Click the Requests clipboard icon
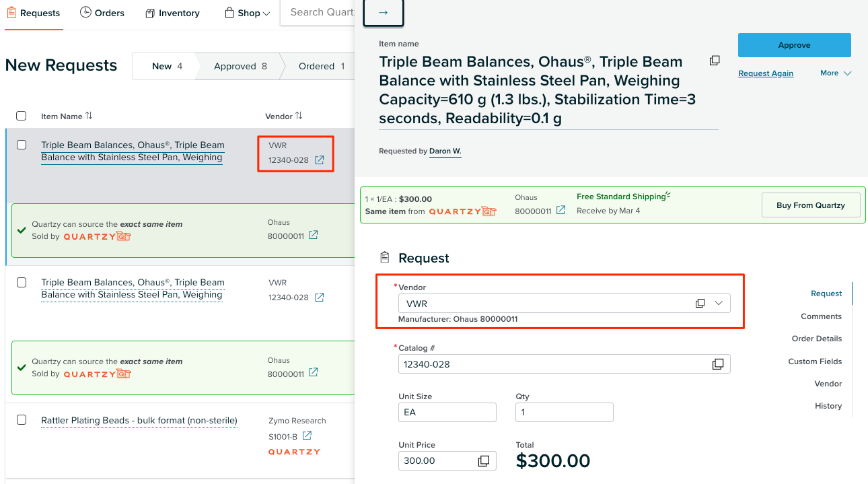This screenshot has width=868, height=484. coord(11,13)
